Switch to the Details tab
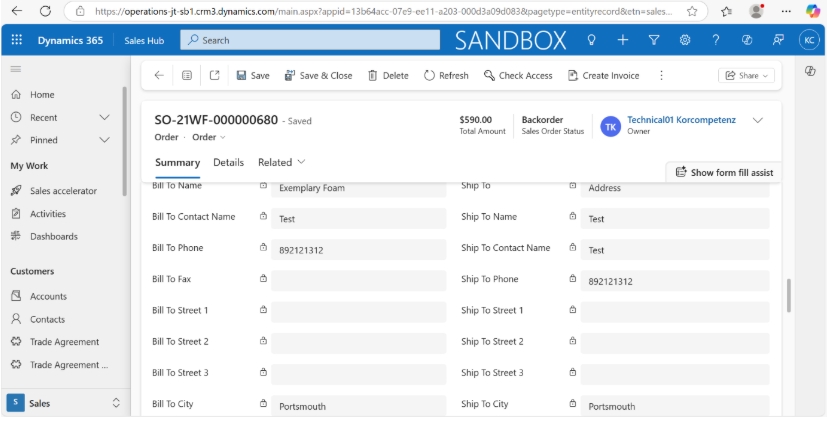 229,163
